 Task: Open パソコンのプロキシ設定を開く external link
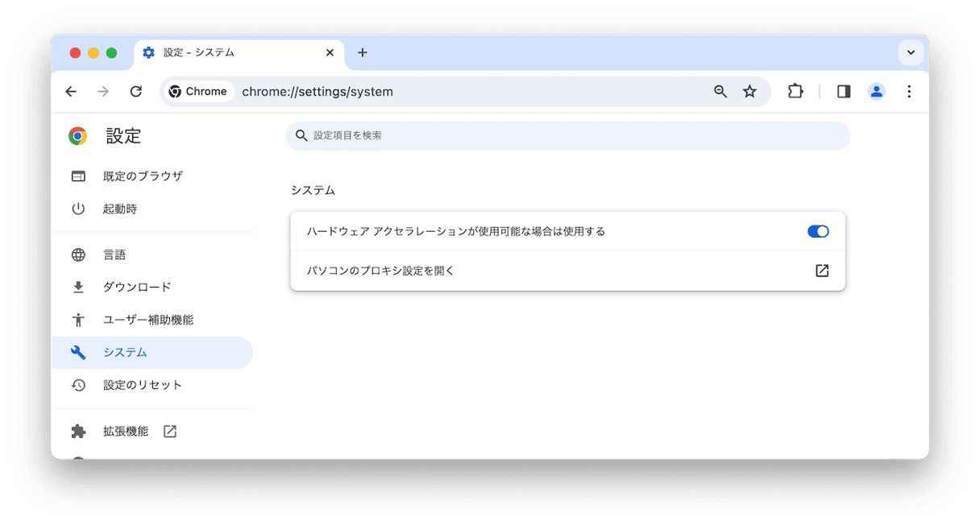click(x=821, y=271)
